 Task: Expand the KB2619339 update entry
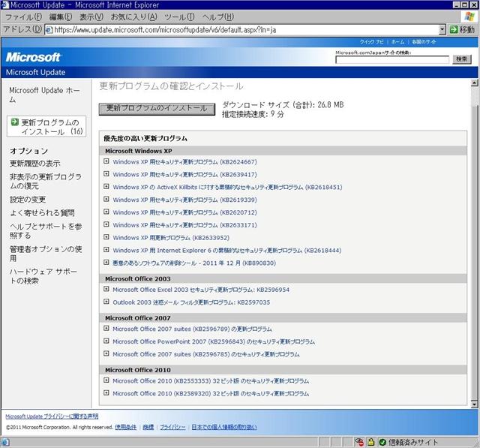[106, 199]
